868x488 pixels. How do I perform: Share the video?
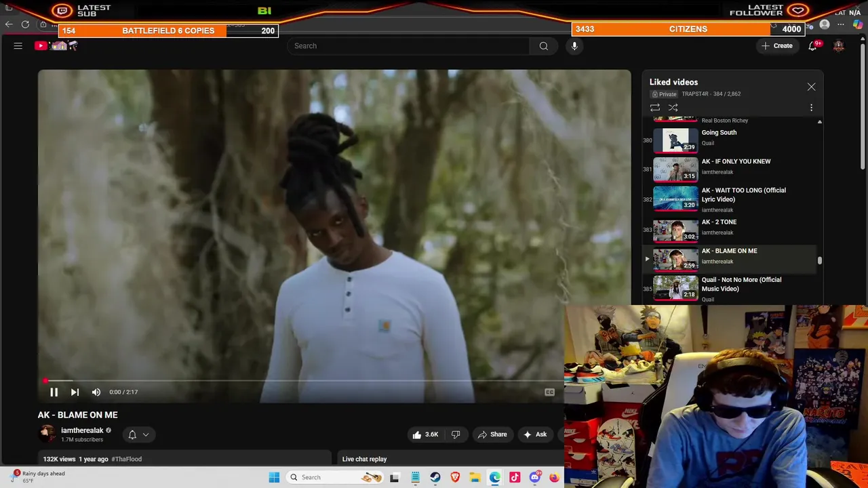(x=492, y=434)
